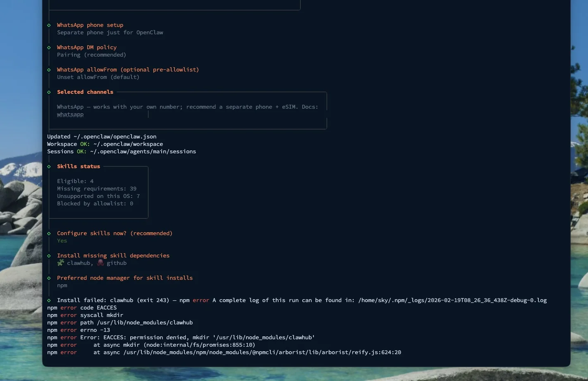Click 'EACCES: permission denied, mkdir' error line
Image resolution: width=588 pixels, height=381 pixels.
click(181, 338)
